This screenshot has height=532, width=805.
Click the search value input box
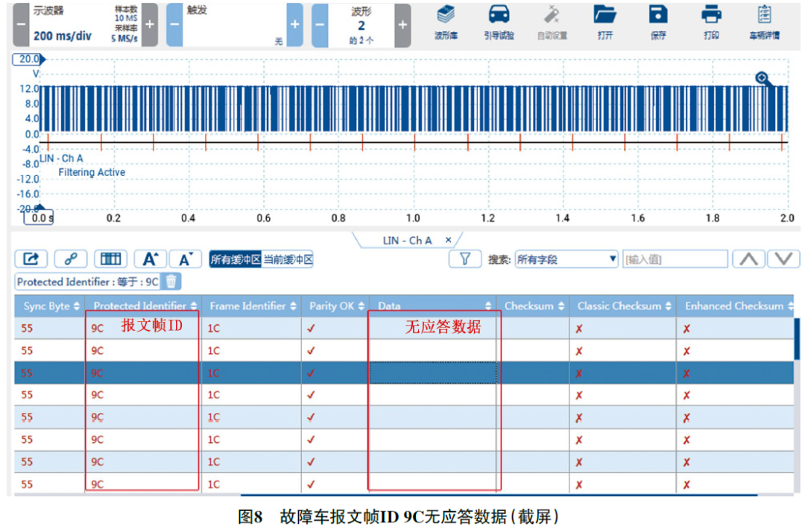675,259
